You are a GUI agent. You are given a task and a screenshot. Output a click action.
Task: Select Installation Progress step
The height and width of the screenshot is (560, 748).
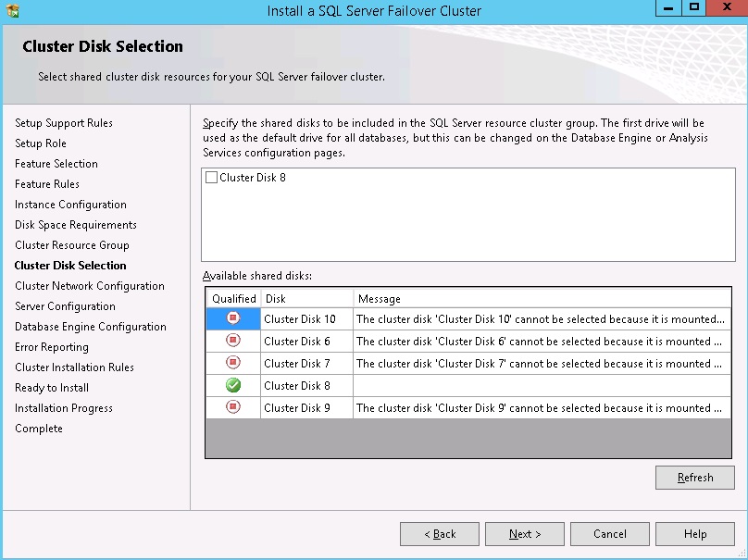tap(64, 408)
